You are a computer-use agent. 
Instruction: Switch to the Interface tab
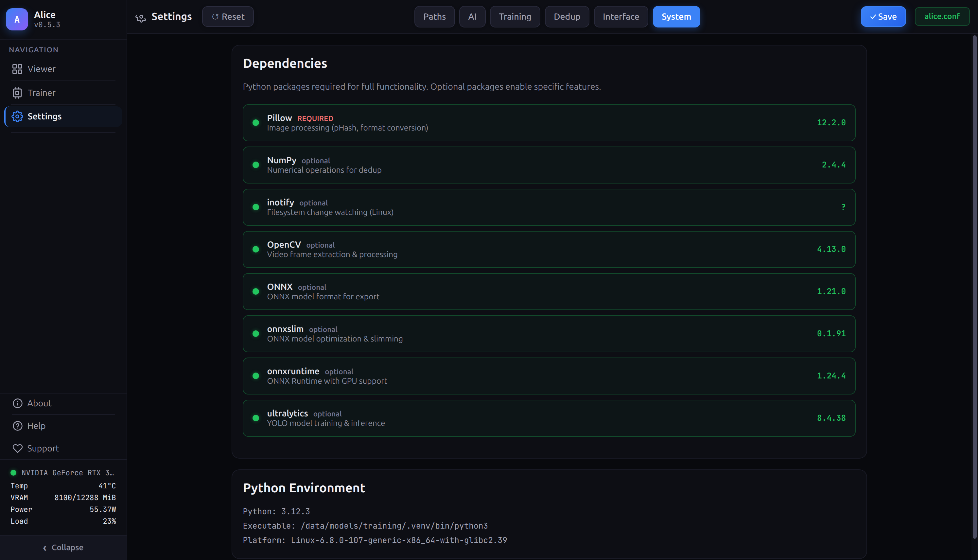pyautogui.click(x=620, y=17)
